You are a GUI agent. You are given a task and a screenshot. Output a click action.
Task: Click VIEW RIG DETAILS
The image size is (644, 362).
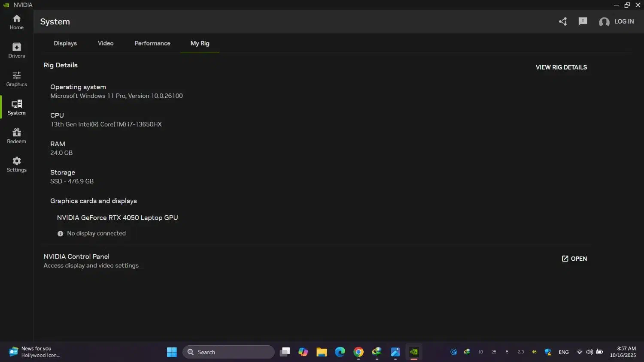coord(561,67)
